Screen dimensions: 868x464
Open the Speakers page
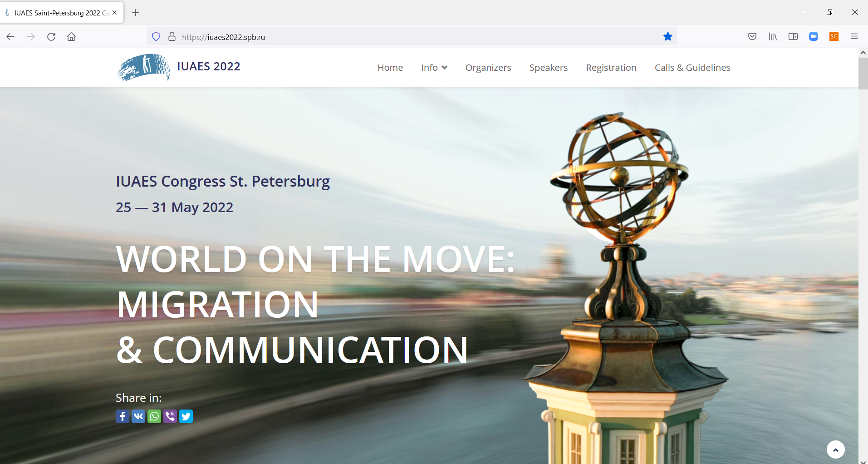549,68
